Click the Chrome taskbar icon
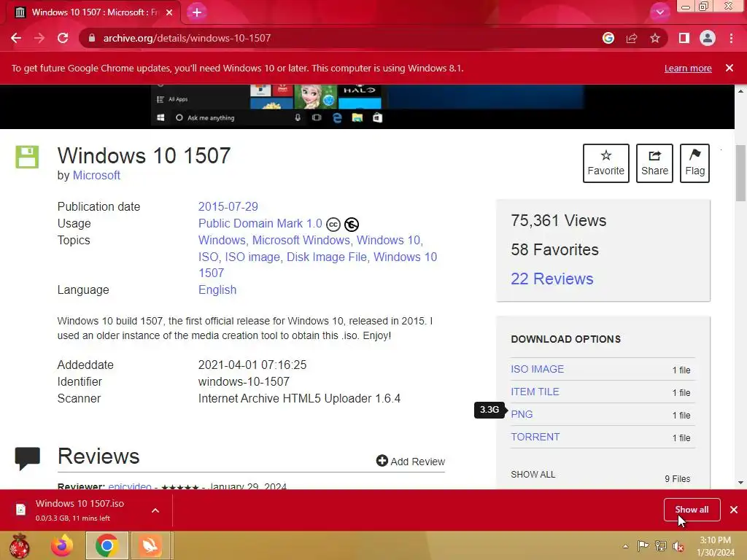 pyautogui.click(x=107, y=545)
